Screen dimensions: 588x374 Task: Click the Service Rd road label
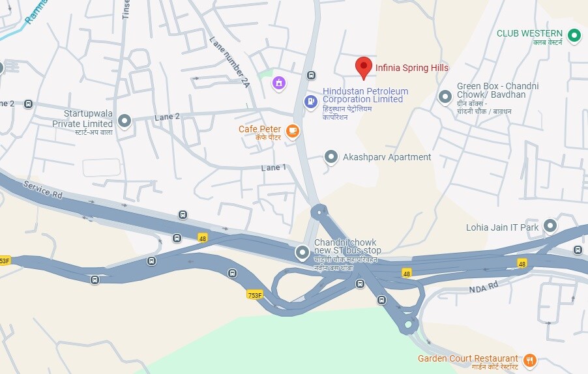tap(43, 189)
